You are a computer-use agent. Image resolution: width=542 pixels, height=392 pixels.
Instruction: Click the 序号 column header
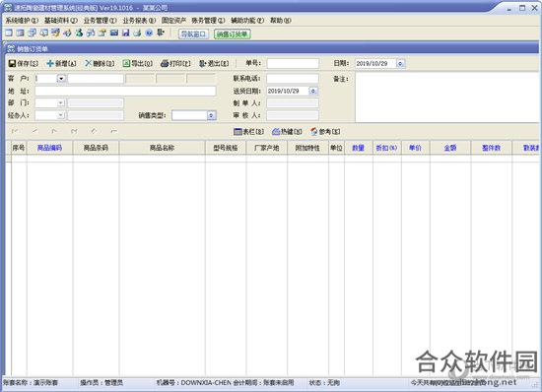[19, 148]
